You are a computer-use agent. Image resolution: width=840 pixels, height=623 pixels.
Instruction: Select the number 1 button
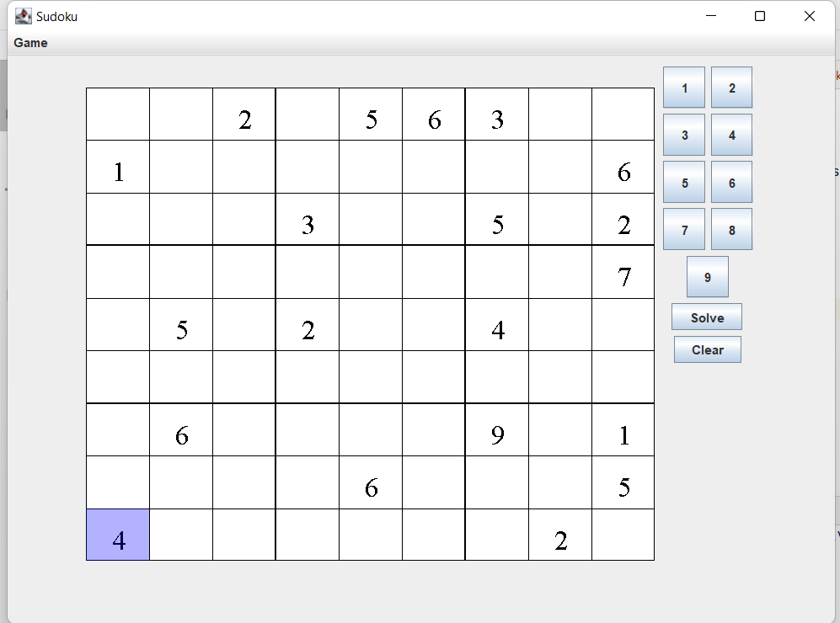click(x=683, y=87)
